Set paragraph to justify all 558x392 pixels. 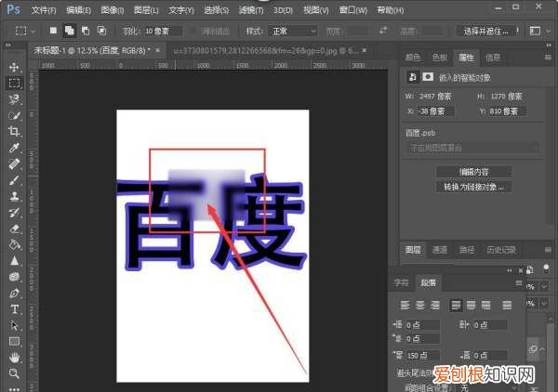[507, 305]
